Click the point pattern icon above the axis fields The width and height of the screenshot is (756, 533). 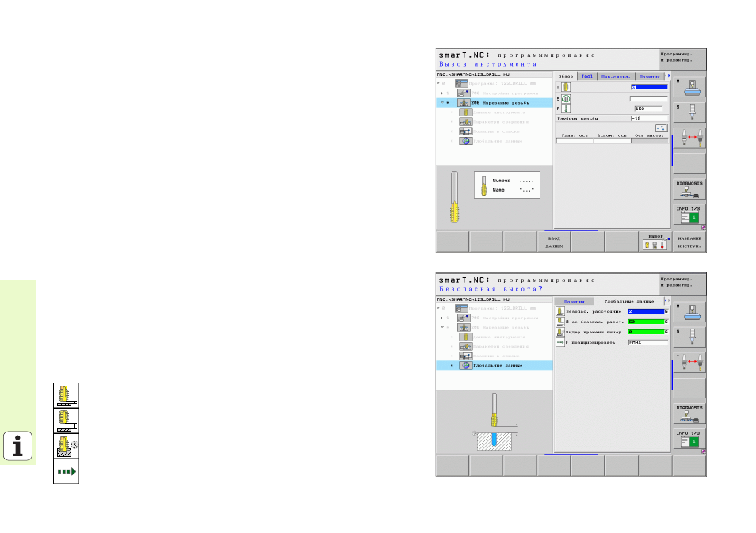click(x=661, y=128)
